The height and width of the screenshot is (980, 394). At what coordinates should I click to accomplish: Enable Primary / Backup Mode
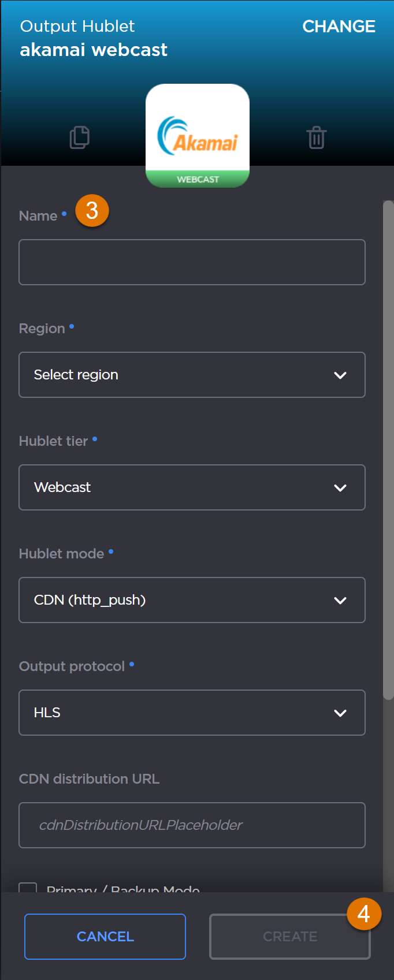coord(27,889)
